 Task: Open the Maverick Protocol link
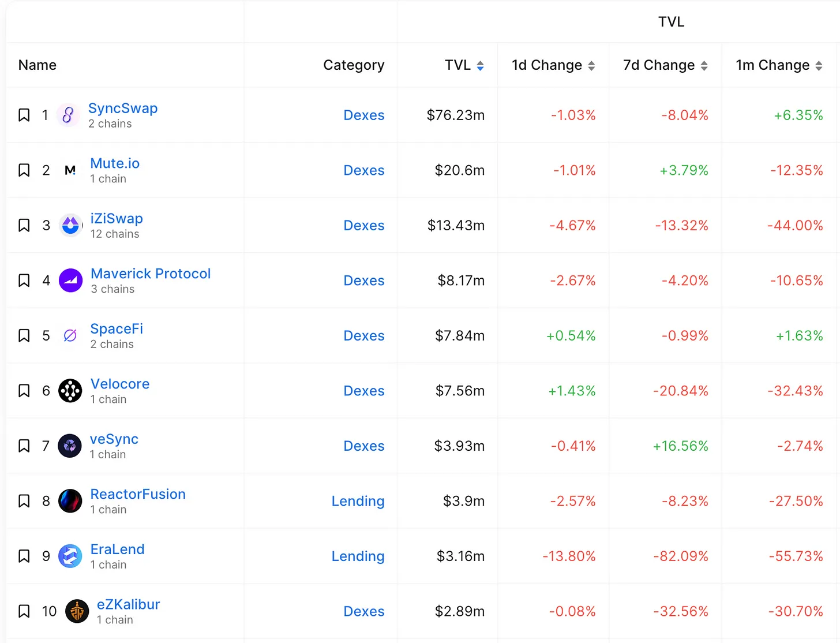pyautogui.click(x=151, y=274)
